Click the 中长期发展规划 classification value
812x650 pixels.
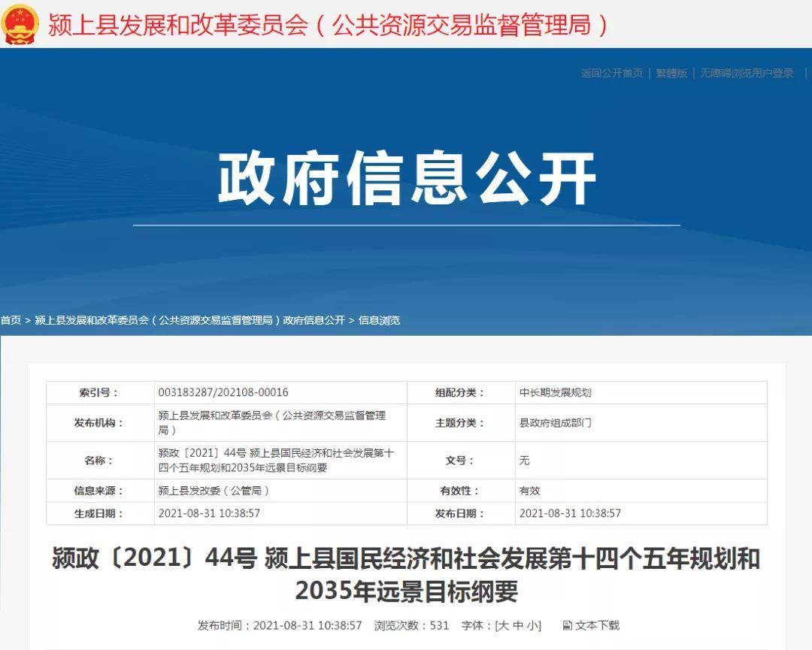[x=555, y=392]
